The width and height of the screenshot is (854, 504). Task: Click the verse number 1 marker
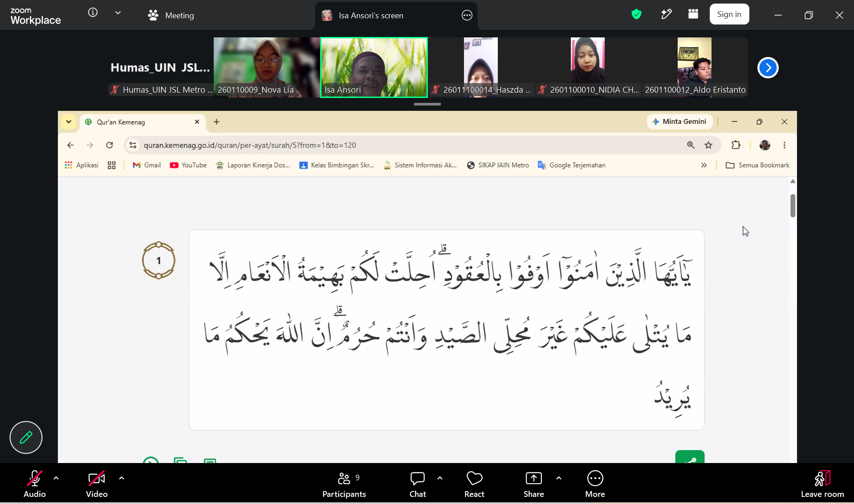click(x=159, y=260)
